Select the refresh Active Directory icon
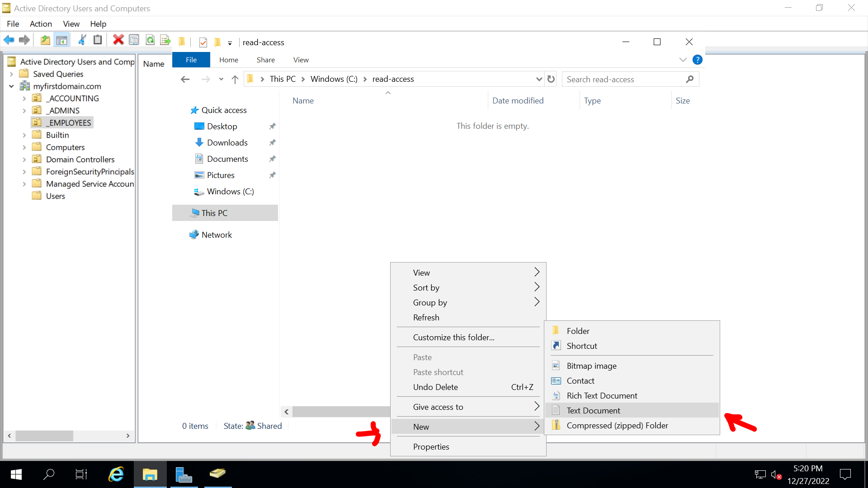This screenshot has width=868, height=488. click(x=151, y=41)
